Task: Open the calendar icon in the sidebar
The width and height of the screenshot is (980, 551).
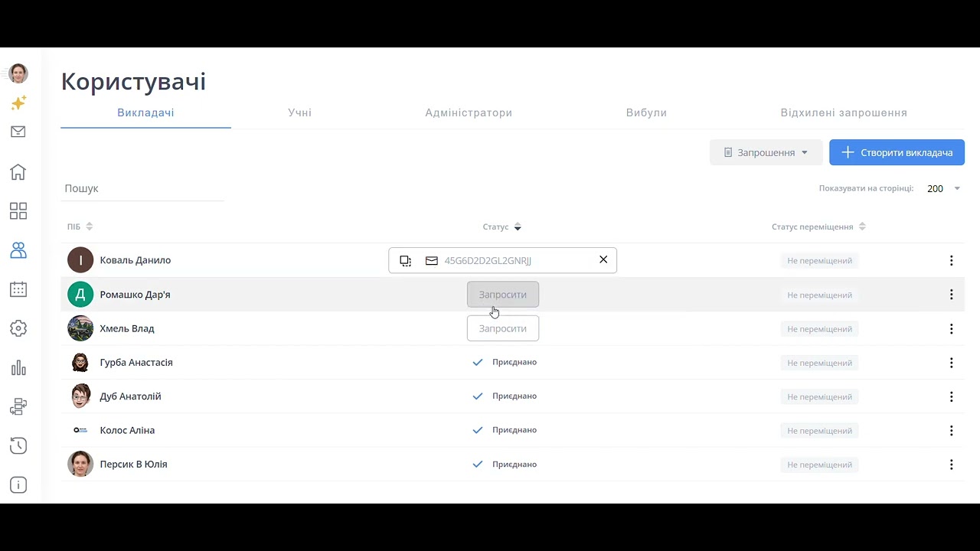Action: click(x=18, y=289)
